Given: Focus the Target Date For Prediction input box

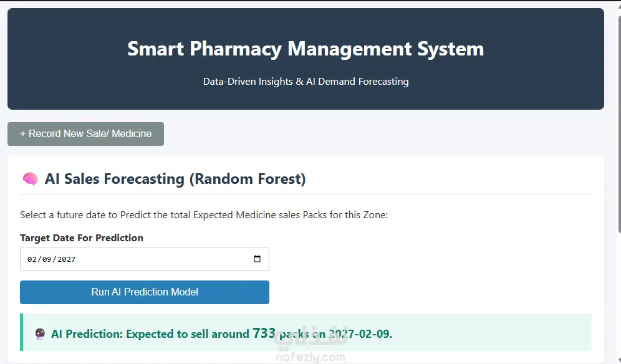Looking at the screenshot, I should point(145,259).
